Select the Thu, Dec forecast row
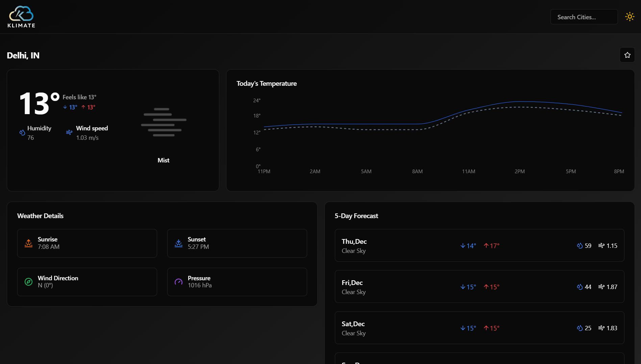 479,245
